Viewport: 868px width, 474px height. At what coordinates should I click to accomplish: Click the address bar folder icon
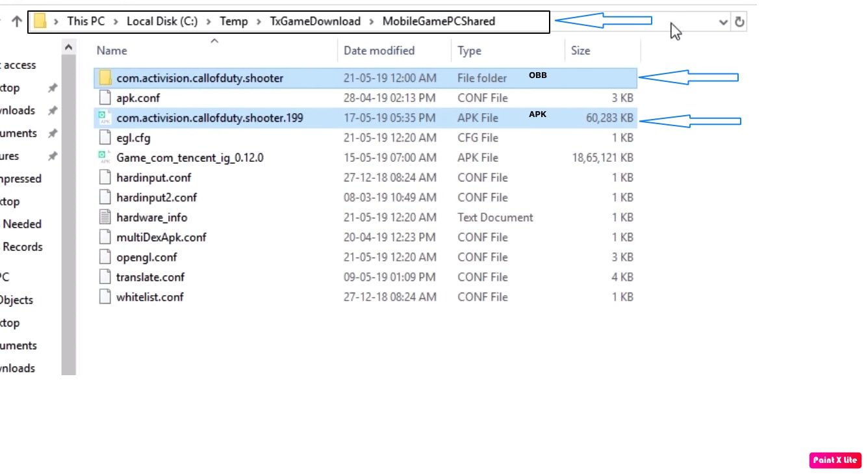40,21
